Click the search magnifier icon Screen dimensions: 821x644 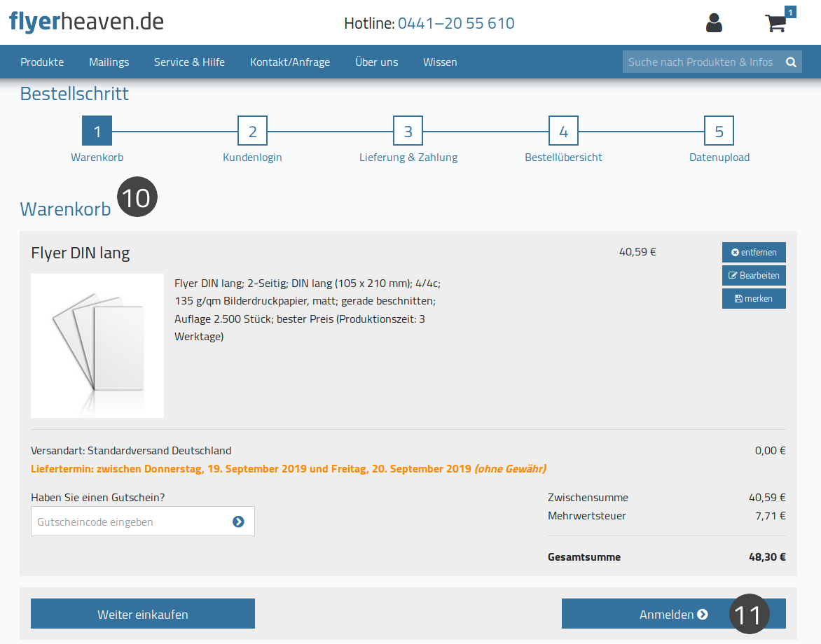(x=791, y=62)
